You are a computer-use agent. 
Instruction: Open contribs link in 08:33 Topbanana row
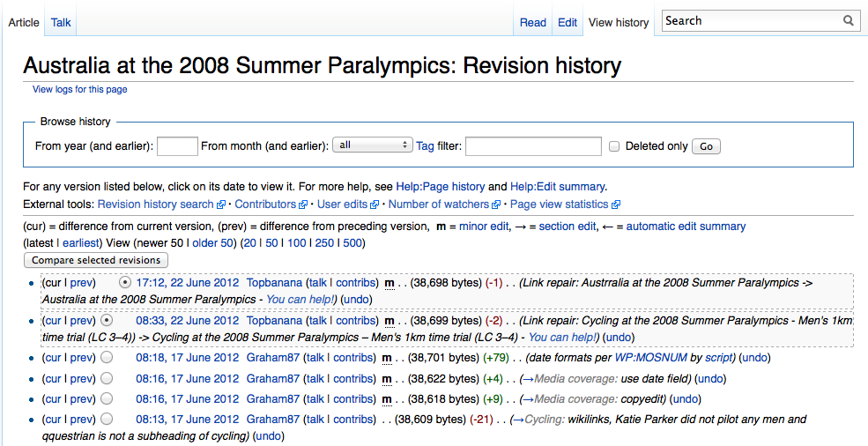coord(355,320)
